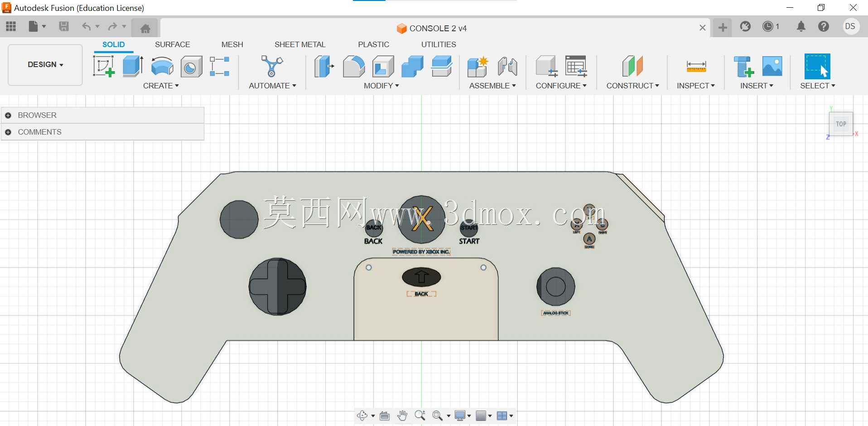Select the Offset Face tool
868x426 pixels.
click(442, 66)
